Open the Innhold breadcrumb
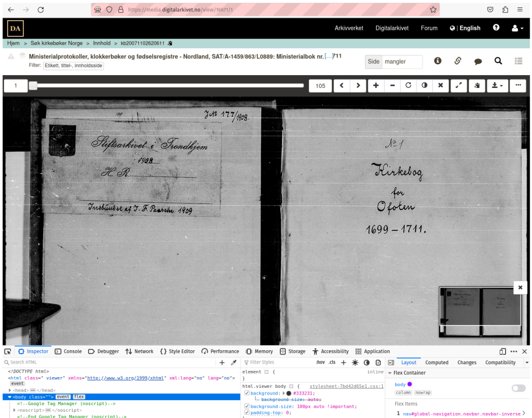The height and width of the screenshot is (418, 532). tap(102, 43)
